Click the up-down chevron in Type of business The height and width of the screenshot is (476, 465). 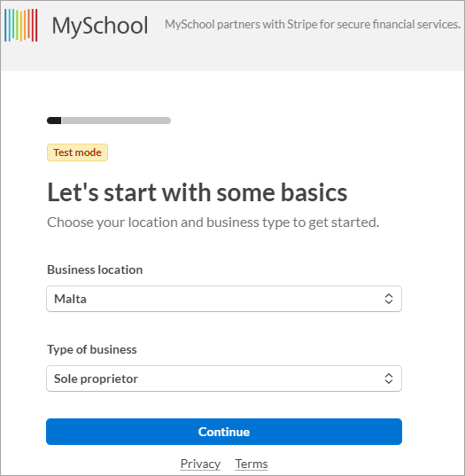[x=389, y=378]
